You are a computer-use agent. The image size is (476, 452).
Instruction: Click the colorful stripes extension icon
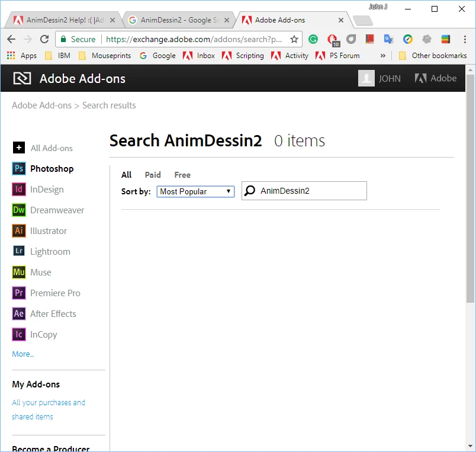click(x=445, y=39)
